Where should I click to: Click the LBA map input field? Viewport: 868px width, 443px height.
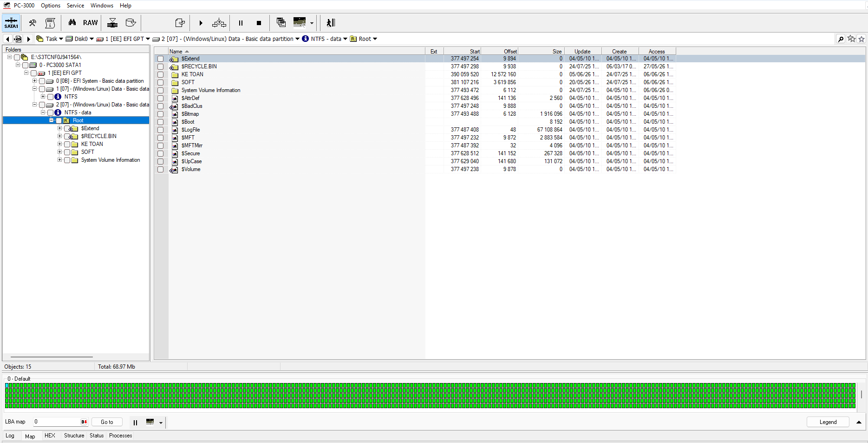pyautogui.click(x=56, y=422)
